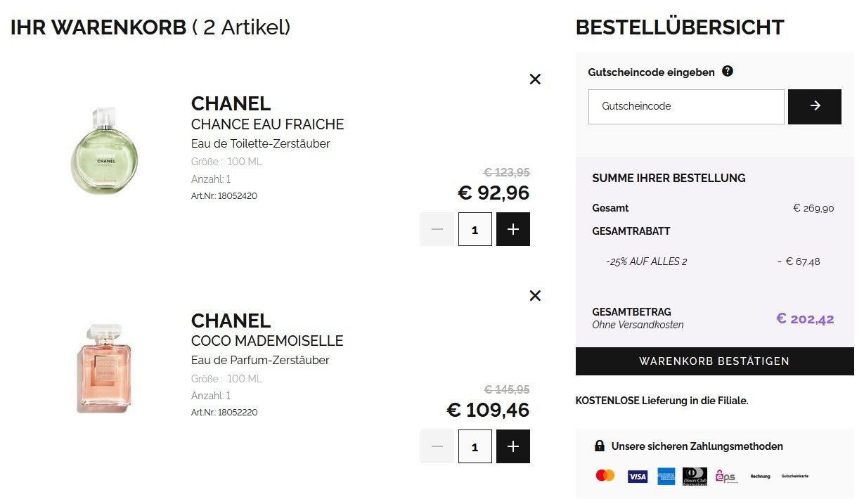
Task: Click the Gutscheincode help question mark icon
Action: point(728,71)
